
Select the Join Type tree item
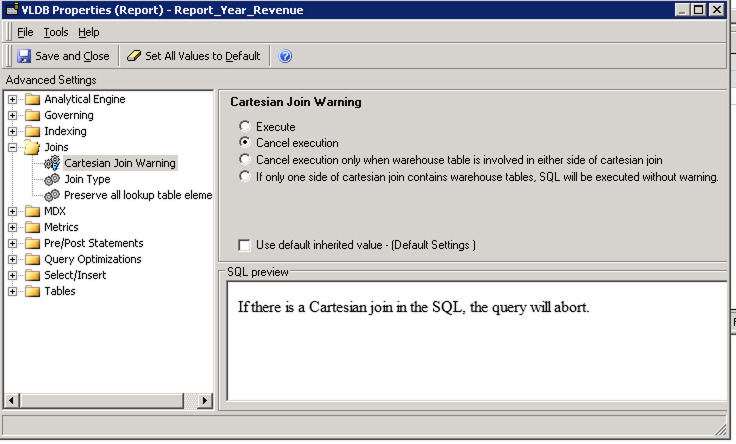coord(87,179)
